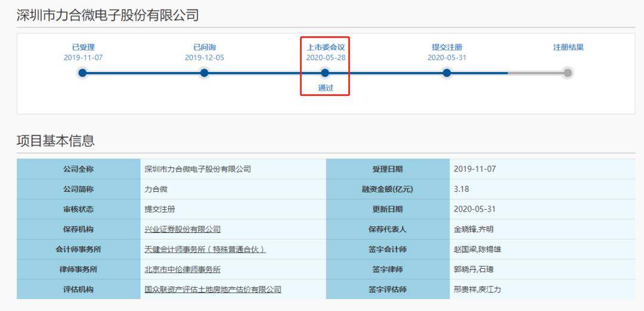Click the 受理日期 header cell

388,169
